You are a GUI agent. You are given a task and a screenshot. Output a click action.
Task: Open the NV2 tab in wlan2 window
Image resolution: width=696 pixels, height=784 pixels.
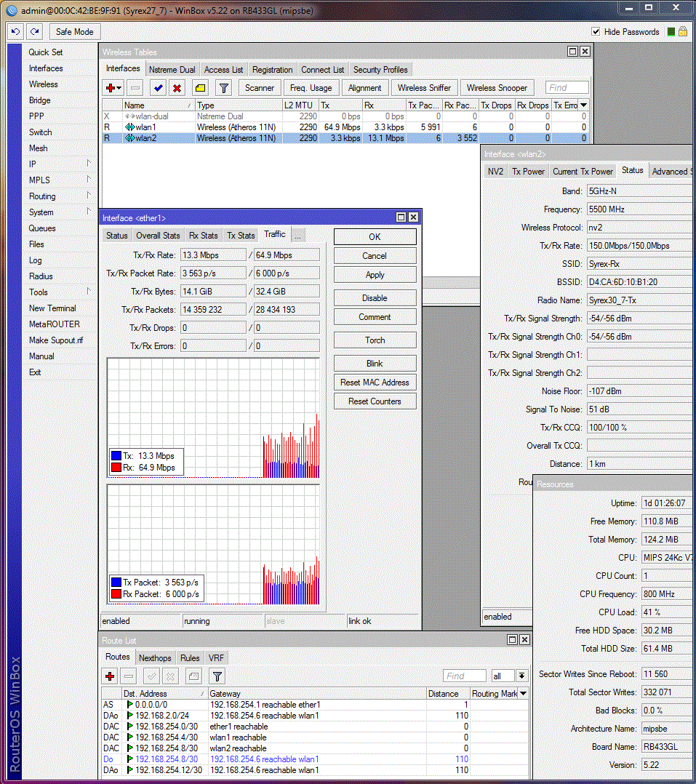coord(495,172)
